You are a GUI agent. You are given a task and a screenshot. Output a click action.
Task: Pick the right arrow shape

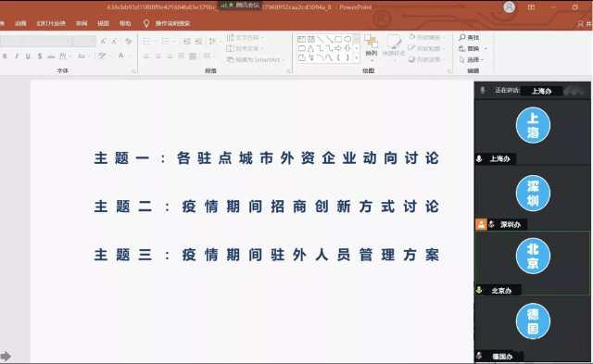pyautogui.click(x=338, y=48)
